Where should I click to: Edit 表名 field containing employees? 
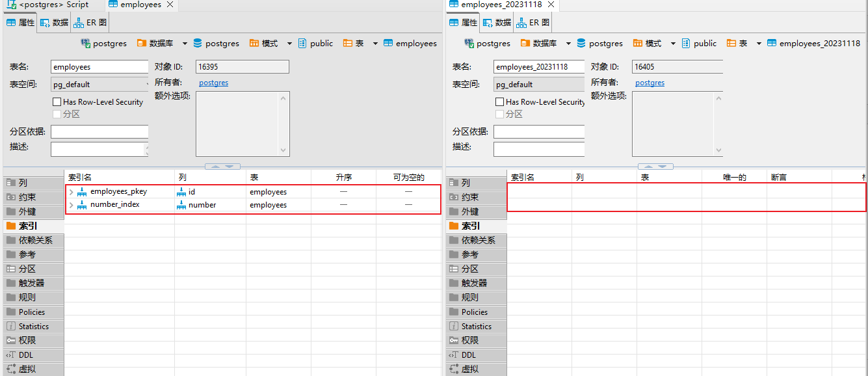tap(99, 67)
